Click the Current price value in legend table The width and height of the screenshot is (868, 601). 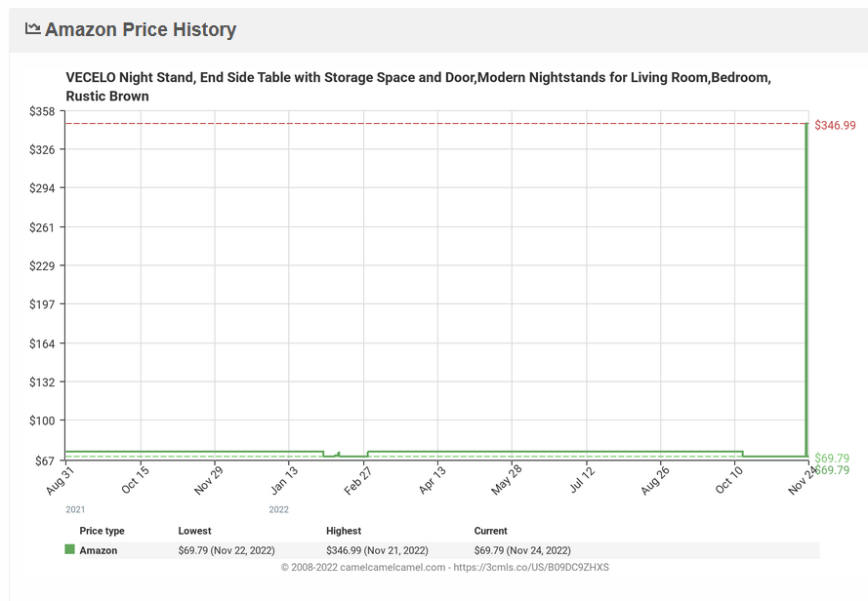click(x=522, y=550)
